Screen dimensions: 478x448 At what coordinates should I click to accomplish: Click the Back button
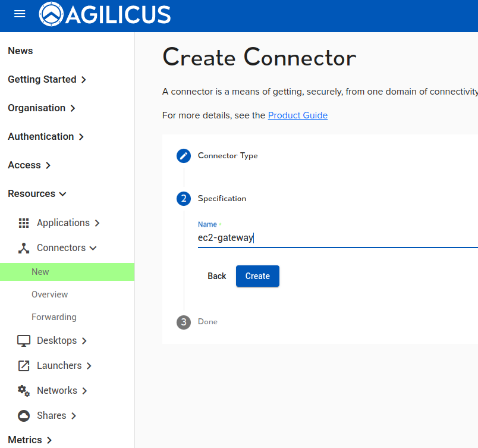coord(217,276)
